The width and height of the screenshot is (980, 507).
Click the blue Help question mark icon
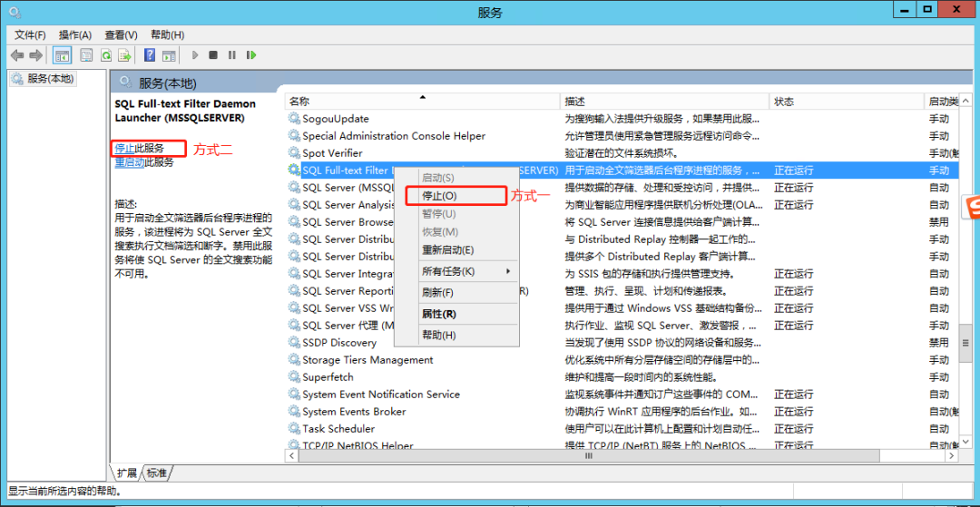(150, 55)
